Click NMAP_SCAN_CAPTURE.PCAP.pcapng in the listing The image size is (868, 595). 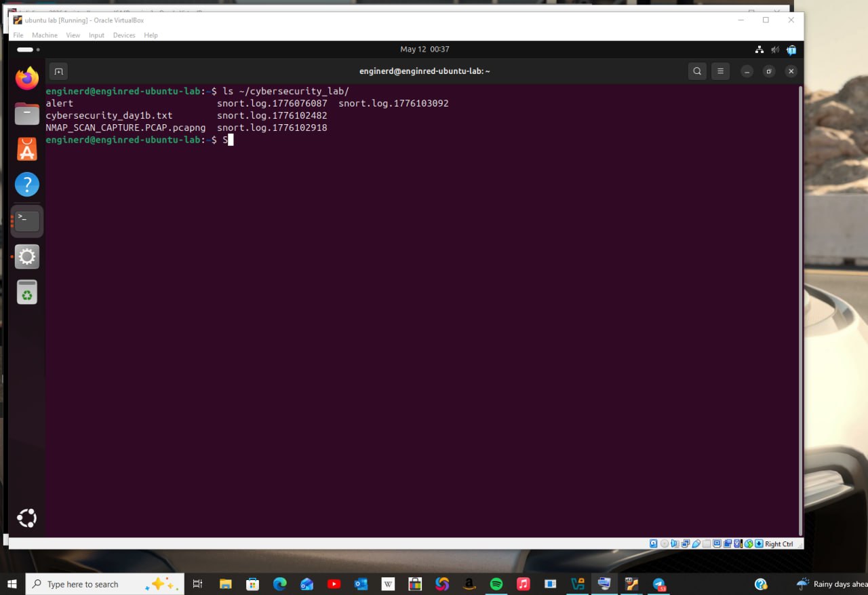click(125, 128)
